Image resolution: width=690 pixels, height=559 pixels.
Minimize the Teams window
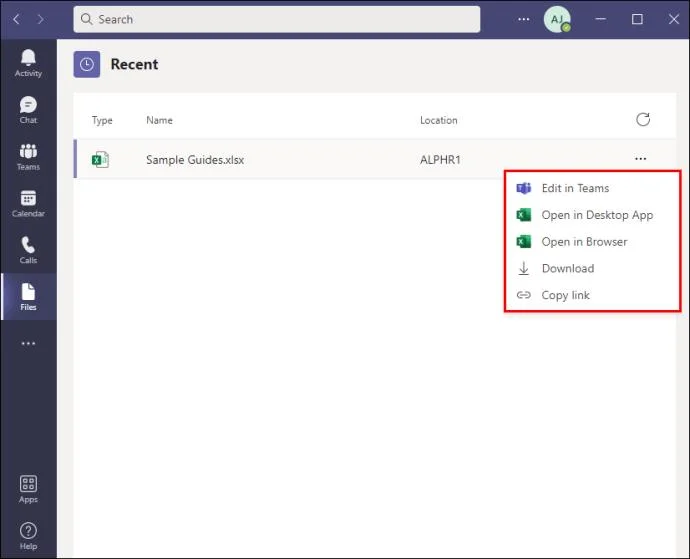pyautogui.click(x=601, y=19)
